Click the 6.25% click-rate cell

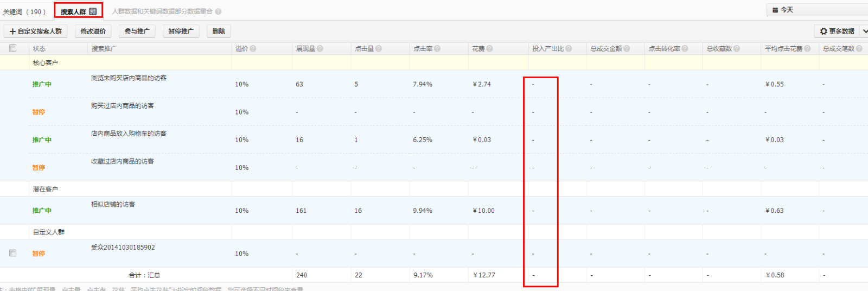(423, 140)
